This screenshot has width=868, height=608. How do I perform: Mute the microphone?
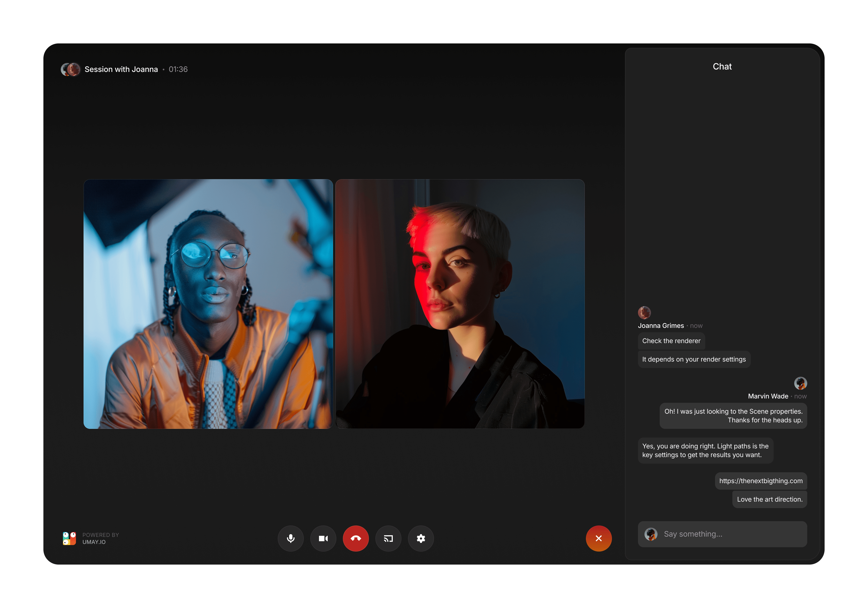290,538
